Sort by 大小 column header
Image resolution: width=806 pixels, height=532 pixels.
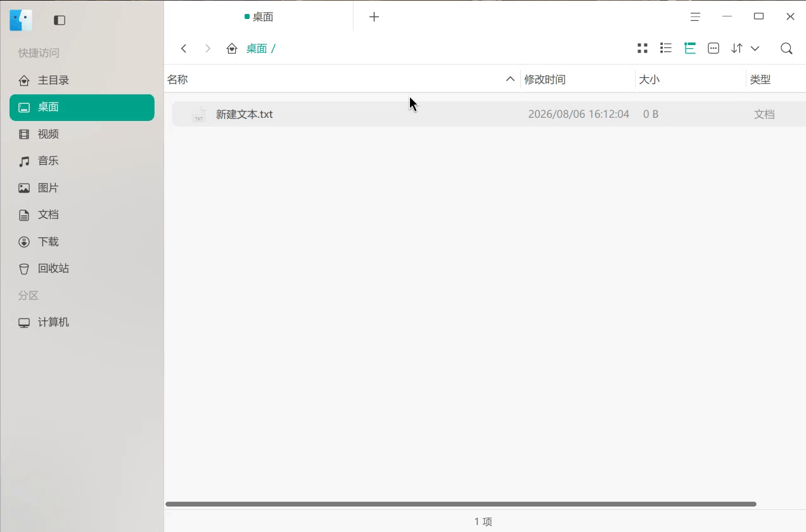tap(691, 79)
